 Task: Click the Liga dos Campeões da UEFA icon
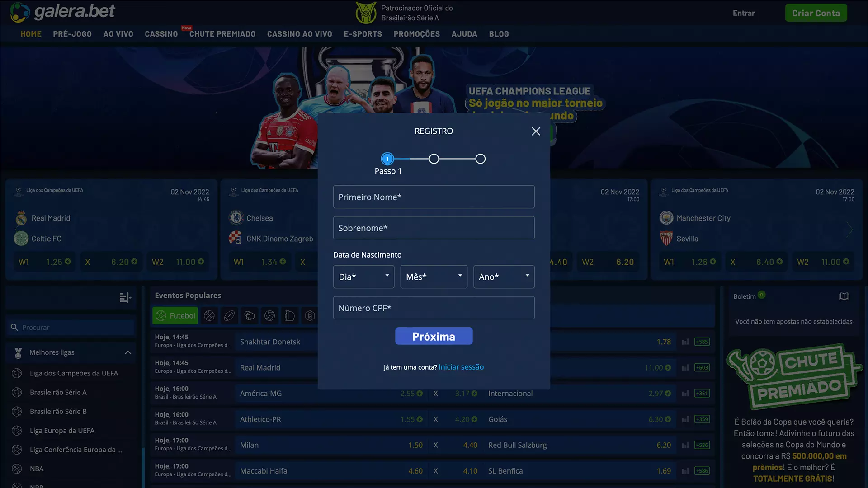point(17,372)
